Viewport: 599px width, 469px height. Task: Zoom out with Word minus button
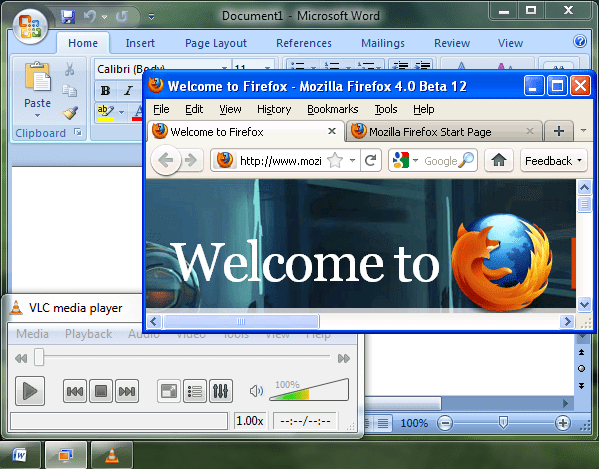click(445, 423)
